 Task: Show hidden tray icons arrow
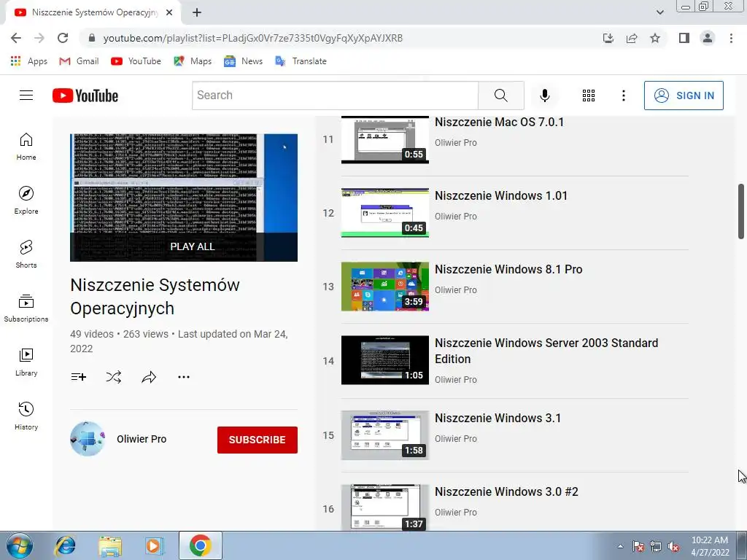(620, 546)
